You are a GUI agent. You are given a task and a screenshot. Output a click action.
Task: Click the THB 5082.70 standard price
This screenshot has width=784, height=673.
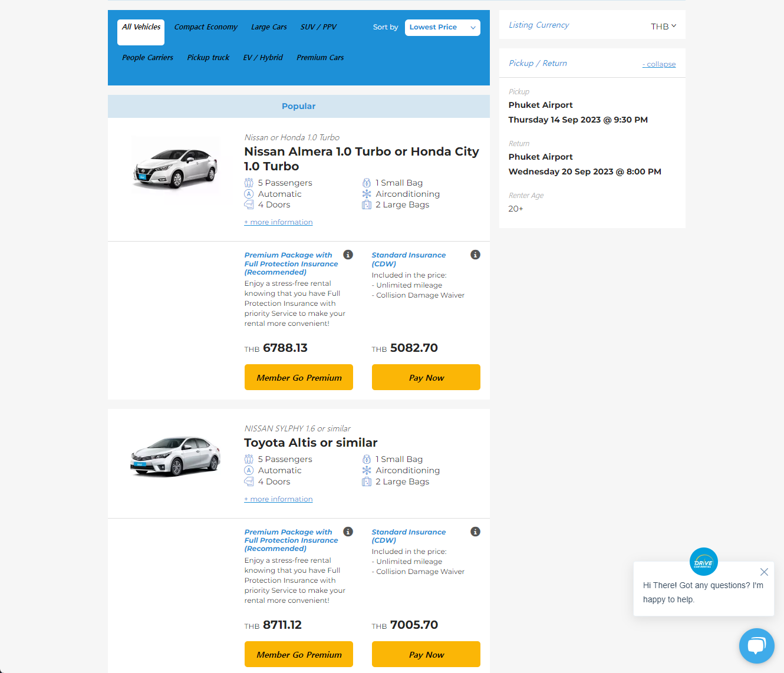(405, 348)
